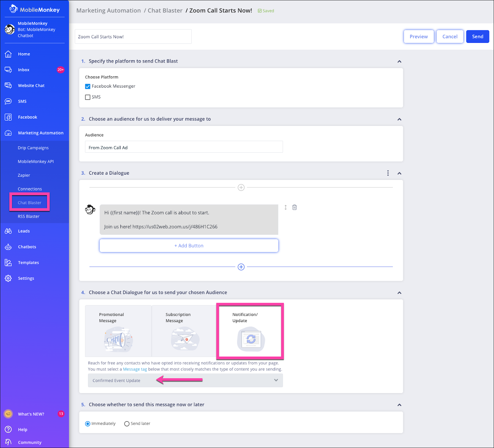
Task: Click the Home house icon
Action: point(8,54)
